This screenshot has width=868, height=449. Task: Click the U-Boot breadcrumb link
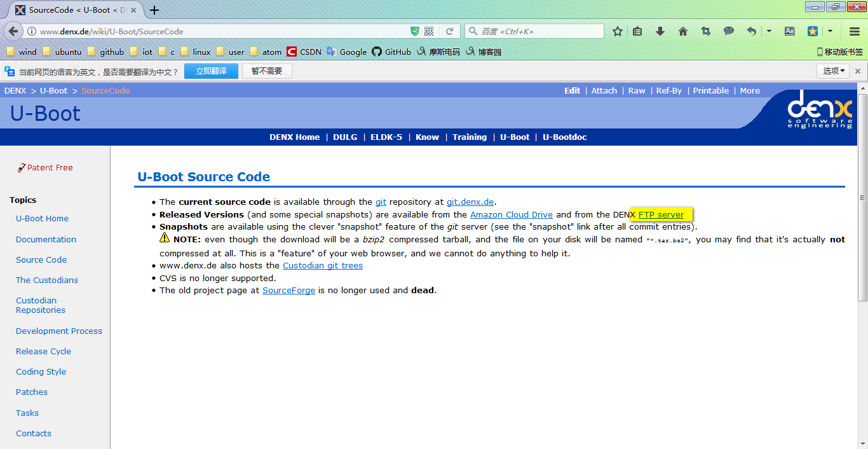point(53,90)
